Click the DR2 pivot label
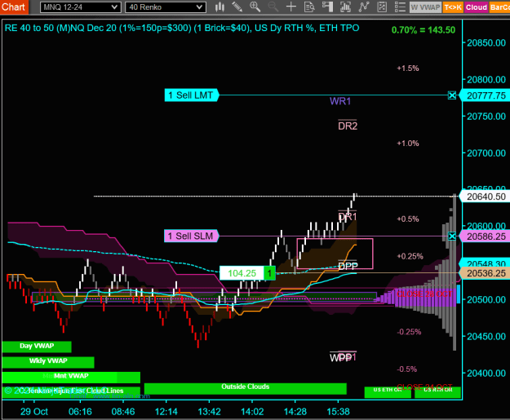 coord(348,126)
